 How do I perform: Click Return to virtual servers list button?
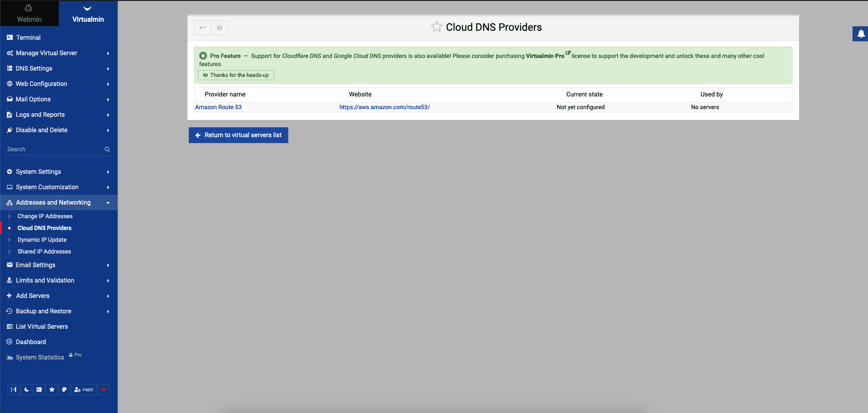click(238, 135)
